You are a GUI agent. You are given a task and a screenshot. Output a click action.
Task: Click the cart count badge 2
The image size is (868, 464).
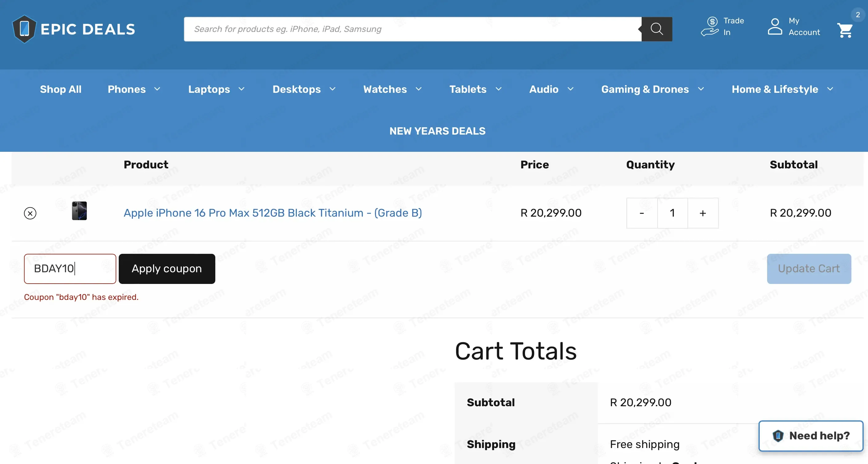[858, 15]
